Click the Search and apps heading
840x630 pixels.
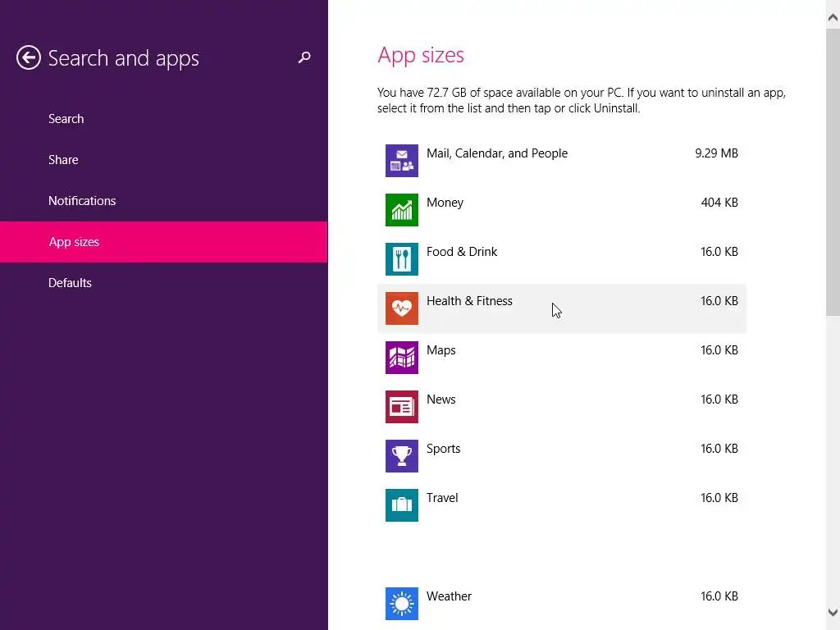click(x=123, y=58)
